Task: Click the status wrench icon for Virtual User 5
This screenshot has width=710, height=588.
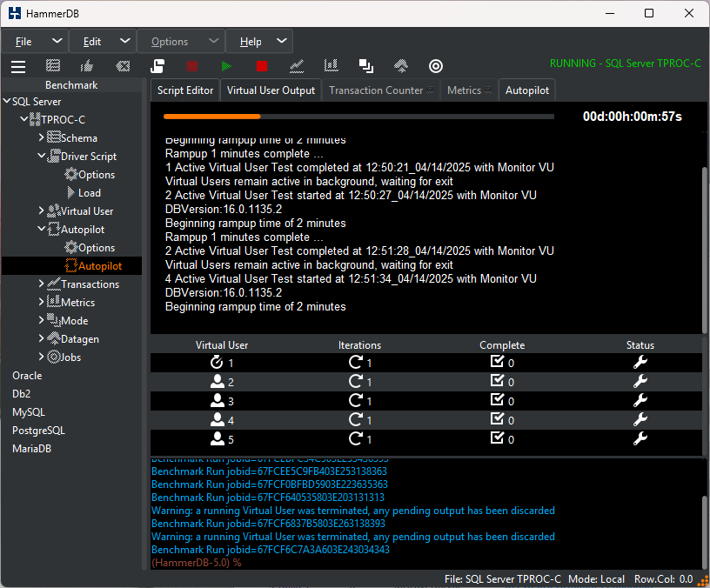Action: (x=640, y=438)
